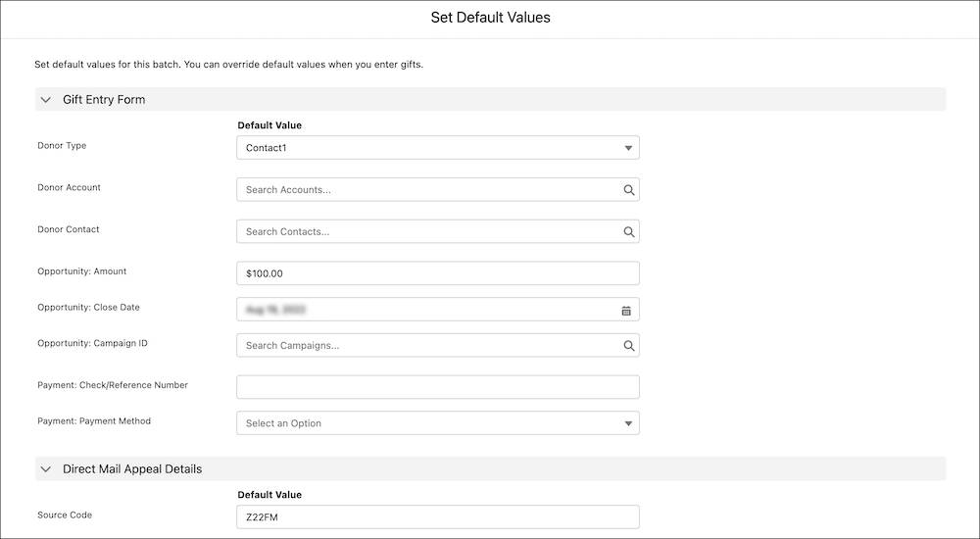Click the Opportunity Amount field showing $100.00
This screenshot has width=980, height=539.
click(437, 273)
